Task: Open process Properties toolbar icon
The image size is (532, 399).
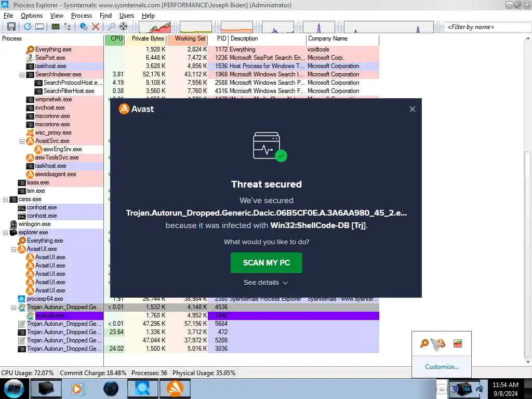Action: pos(83,26)
